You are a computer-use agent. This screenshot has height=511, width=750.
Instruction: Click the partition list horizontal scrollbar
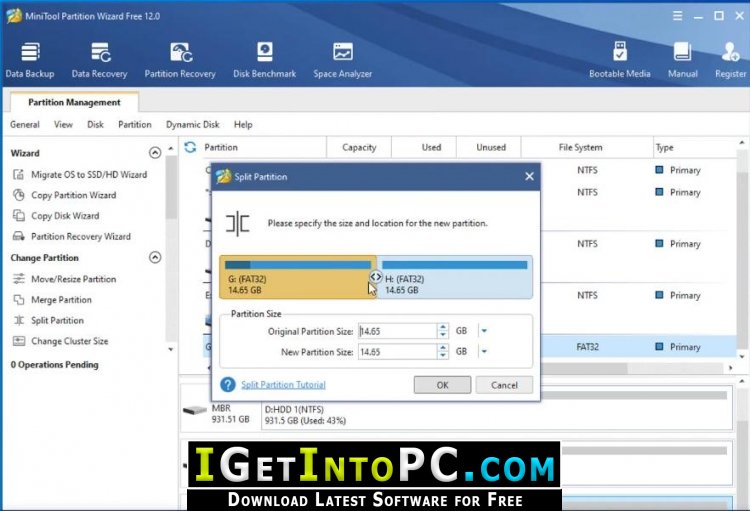coord(584,368)
